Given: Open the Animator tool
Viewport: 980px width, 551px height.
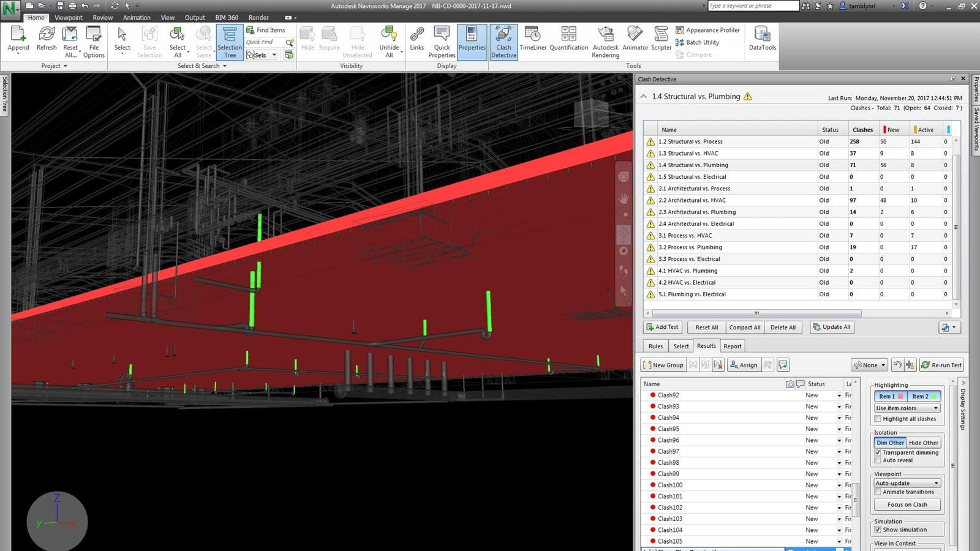Looking at the screenshot, I should pyautogui.click(x=635, y=39).
